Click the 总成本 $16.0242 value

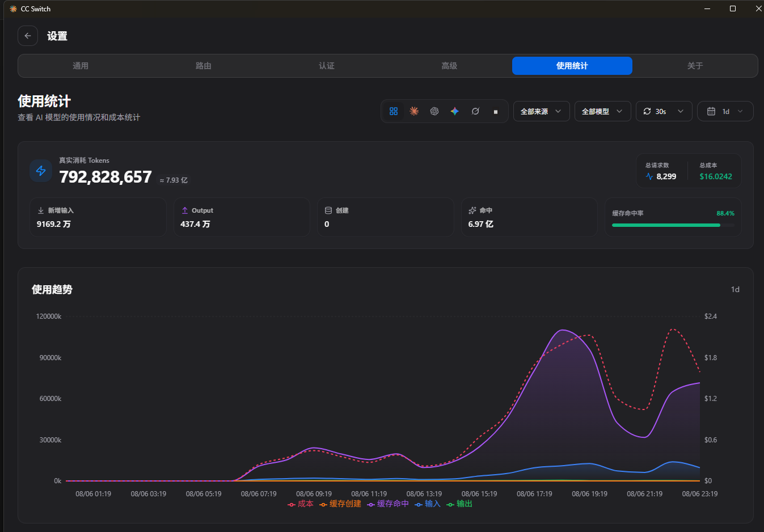click(x=716, y=176)
